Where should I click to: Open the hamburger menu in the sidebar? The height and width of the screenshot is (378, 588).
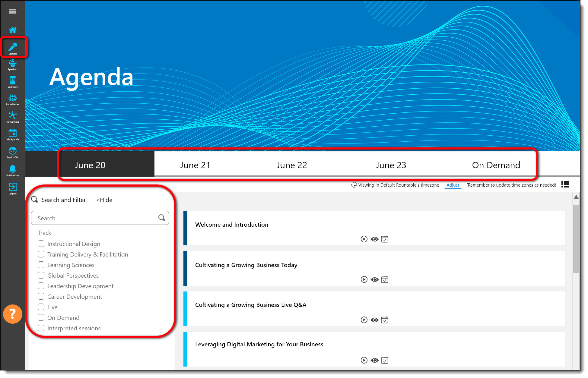(13, 11)
